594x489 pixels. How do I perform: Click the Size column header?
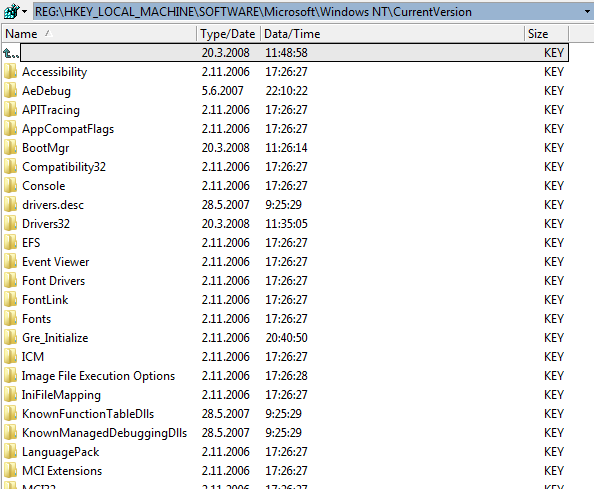coord(546,34)
